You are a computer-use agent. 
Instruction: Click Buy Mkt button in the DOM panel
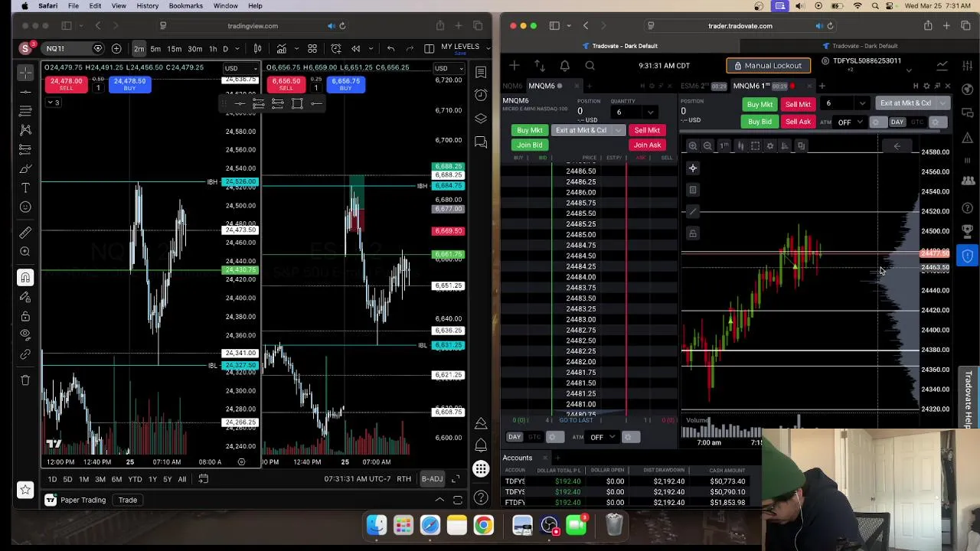[x=529, y=130]
